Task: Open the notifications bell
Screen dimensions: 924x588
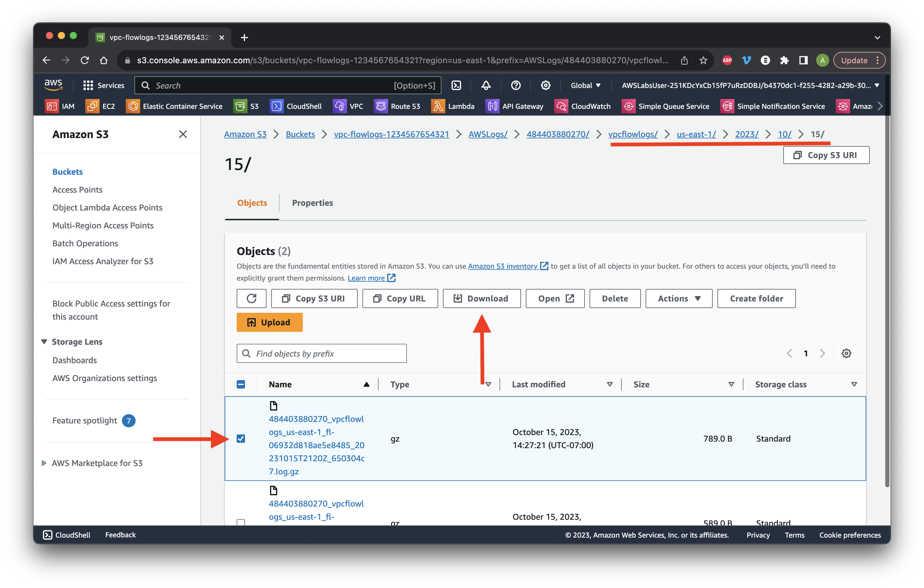Action: pos(486,85)
